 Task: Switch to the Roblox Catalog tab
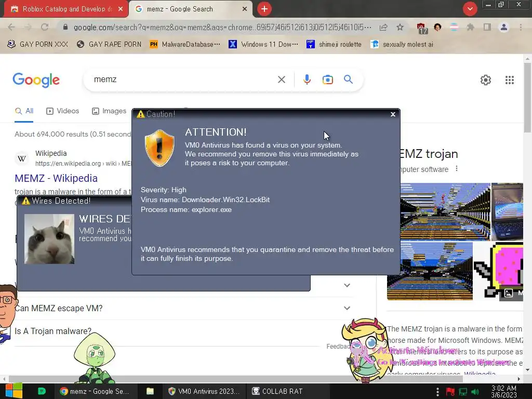(x=67, y=9)
